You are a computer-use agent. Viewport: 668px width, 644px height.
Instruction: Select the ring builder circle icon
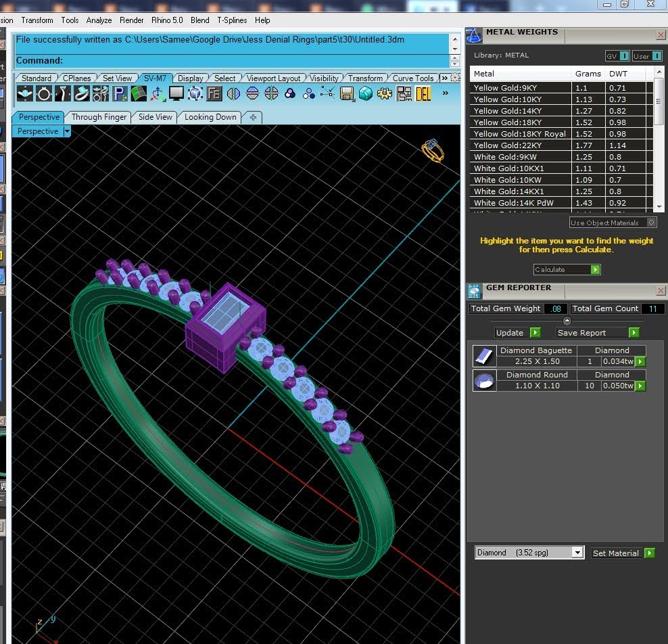click(x=44, y=93)
